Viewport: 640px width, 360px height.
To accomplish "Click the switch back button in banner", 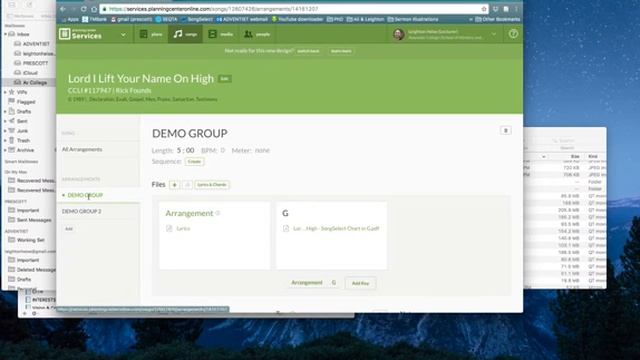I will (308, 51).
